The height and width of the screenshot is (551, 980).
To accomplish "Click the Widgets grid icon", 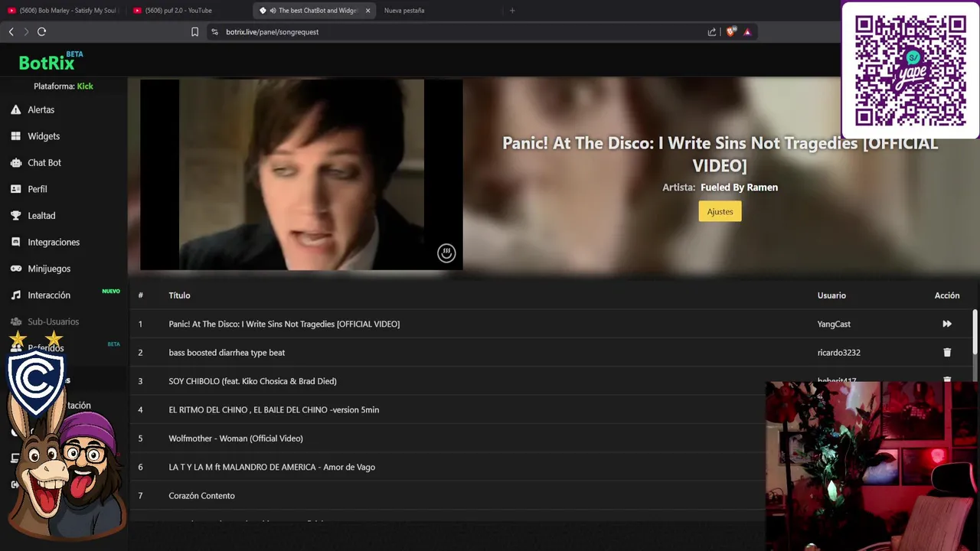I will coord(15,136).
